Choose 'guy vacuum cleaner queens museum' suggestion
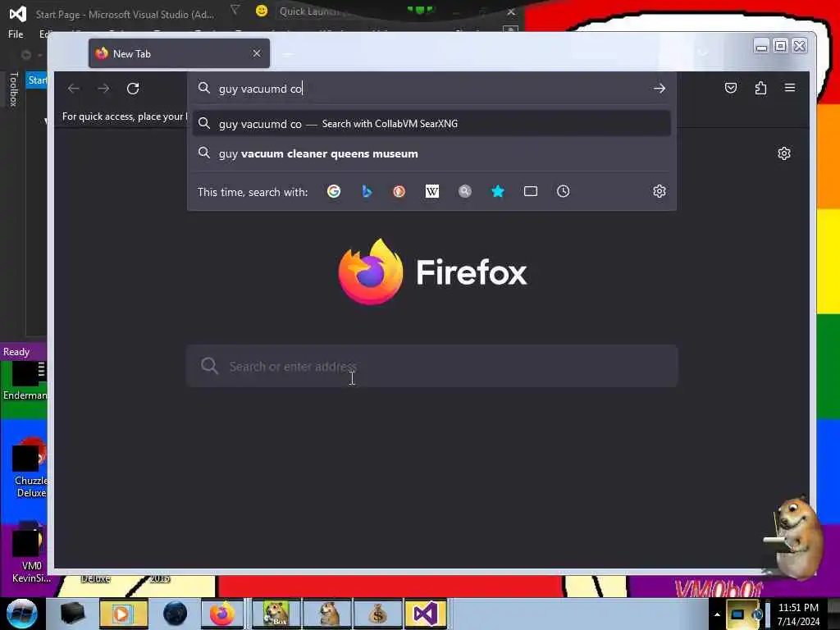The height and width of the screenshot is (630, 840). 431,153
